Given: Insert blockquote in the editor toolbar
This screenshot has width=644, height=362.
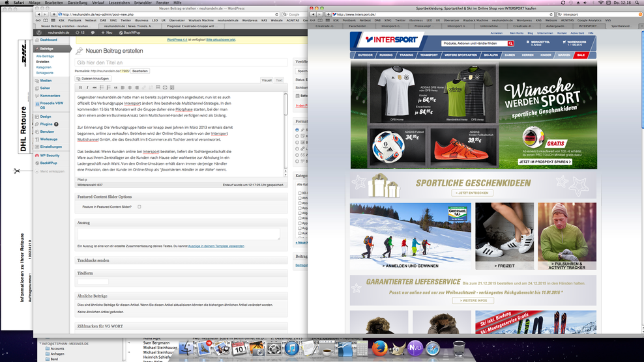Looking at the screenshot, I should (115, 87).
